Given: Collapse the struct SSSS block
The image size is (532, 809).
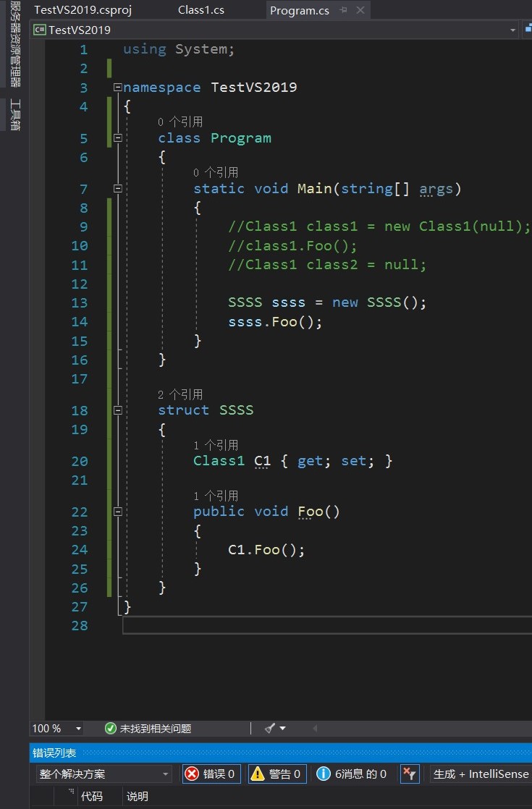Looking at the screenshot, I should pos(118,410).
